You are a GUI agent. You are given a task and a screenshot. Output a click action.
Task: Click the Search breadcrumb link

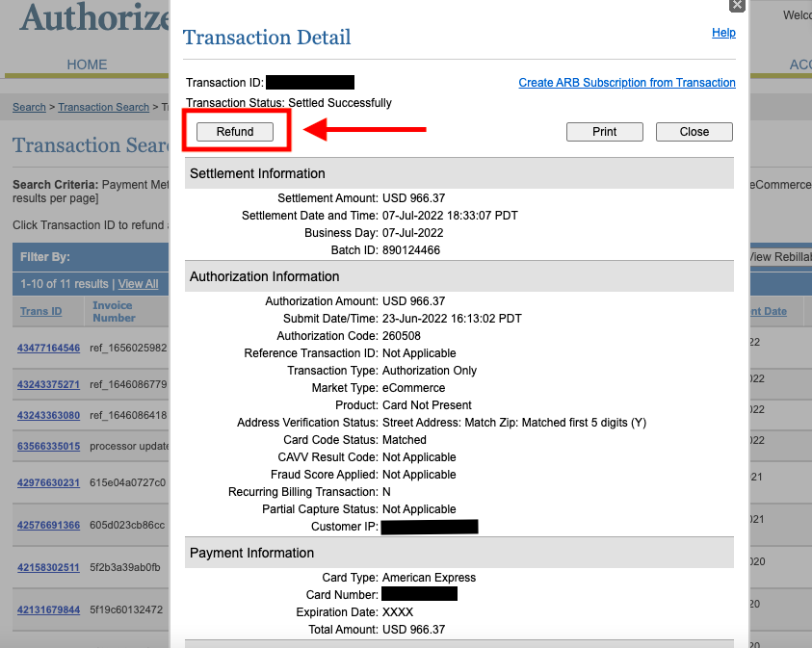(x=29, y=107)
